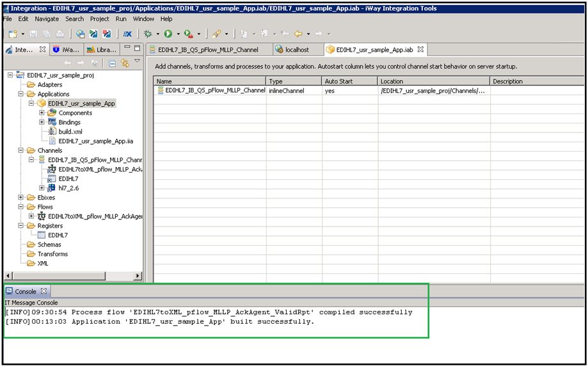Click the Name column header
This screenshot has height=366, width=588.
(x=210, y=81)
